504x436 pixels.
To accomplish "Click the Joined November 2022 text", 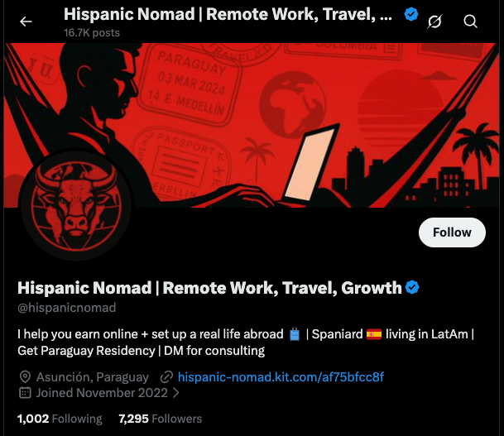I will [x=102, y=393].
